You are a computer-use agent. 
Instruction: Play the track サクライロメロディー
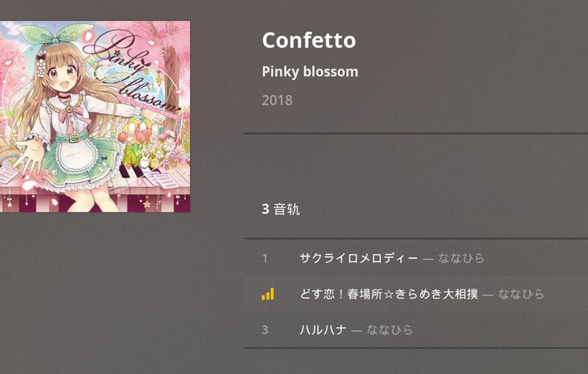pos(358,259)
